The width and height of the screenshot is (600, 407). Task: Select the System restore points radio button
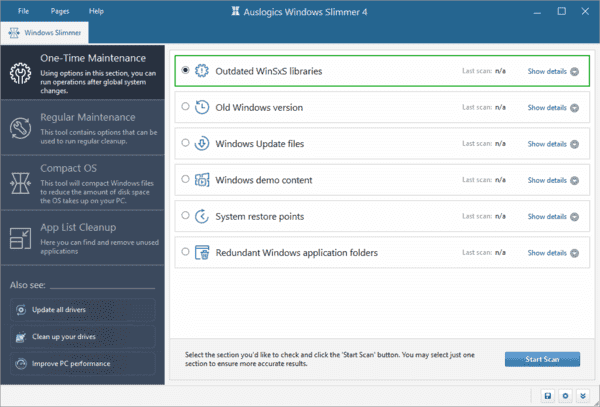click(x=185, y=215)
